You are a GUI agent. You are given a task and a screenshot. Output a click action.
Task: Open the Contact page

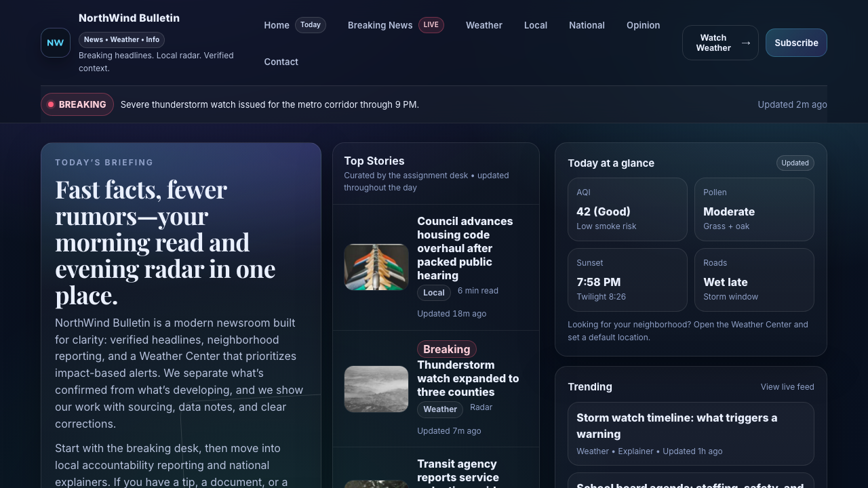(x=281, y=62)
